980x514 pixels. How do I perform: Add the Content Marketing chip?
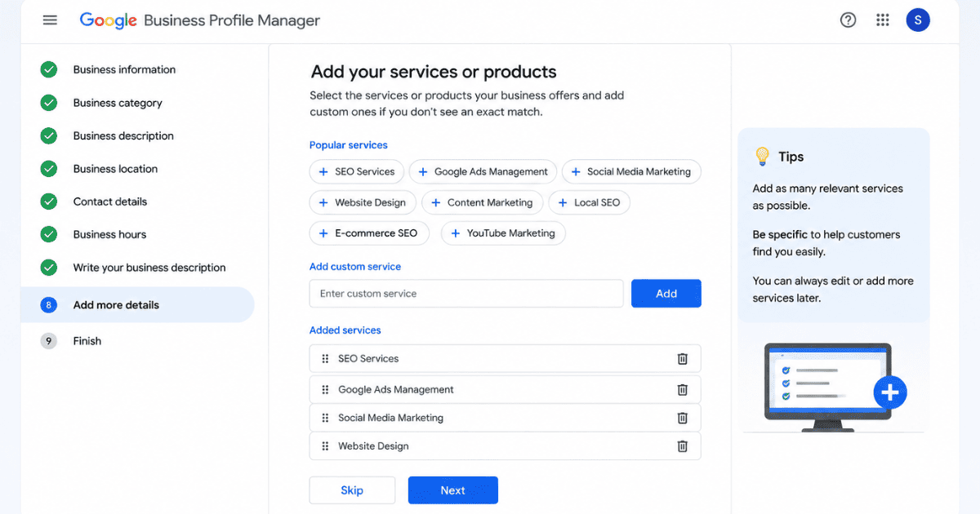click(483, 203)
